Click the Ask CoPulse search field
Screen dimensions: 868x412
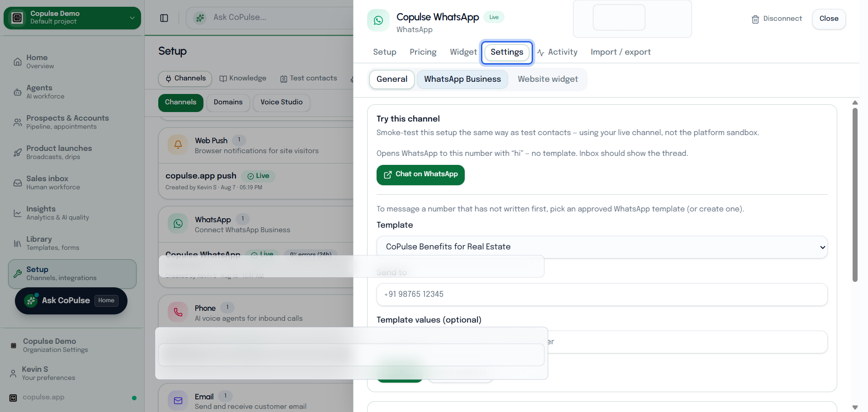pyautogui.click(x=270, y=18)
